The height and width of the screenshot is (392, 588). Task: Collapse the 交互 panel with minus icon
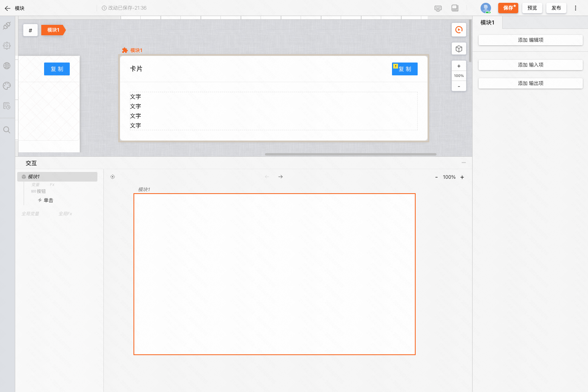(464, 163)
